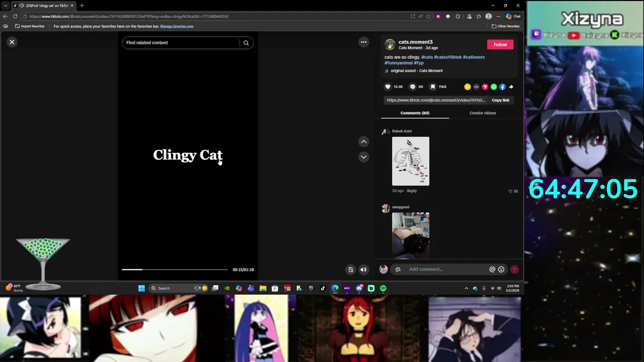
Task: Follow the cats.moment3 account
Action: click(500, 44)
